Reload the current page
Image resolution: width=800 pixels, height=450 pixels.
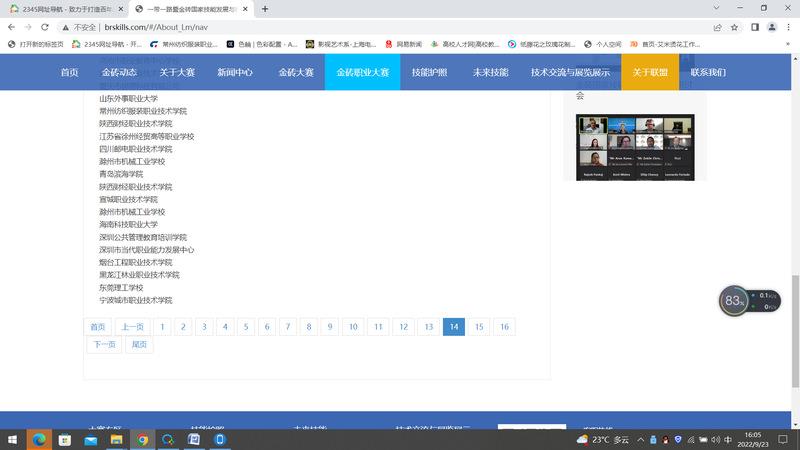point(58,27)
